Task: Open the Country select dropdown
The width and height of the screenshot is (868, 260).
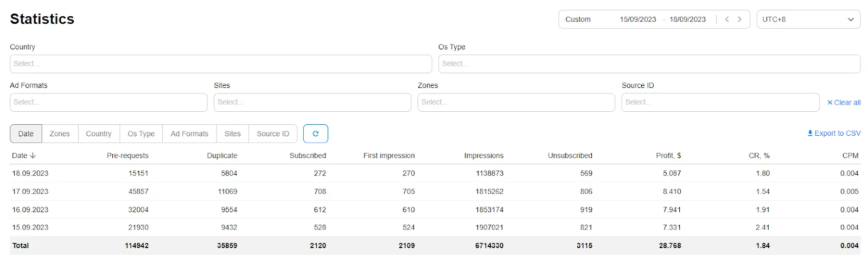Action: (220, 64)
